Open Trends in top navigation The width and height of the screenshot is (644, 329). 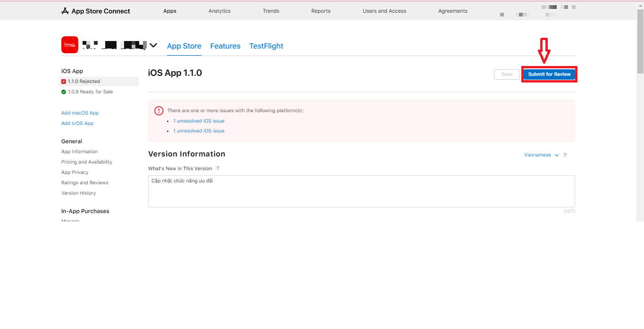coord(271,11)
